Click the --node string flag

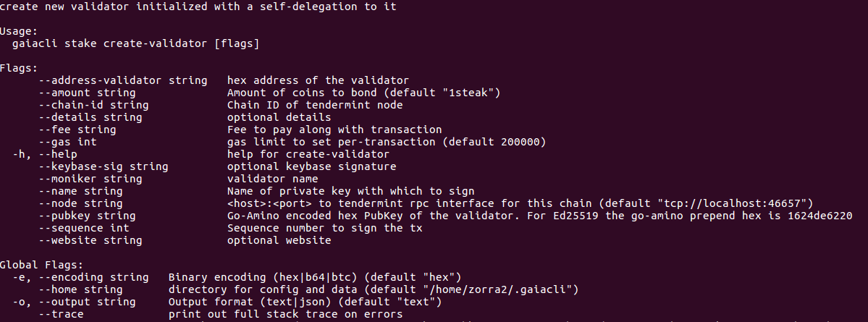point(81,203)
